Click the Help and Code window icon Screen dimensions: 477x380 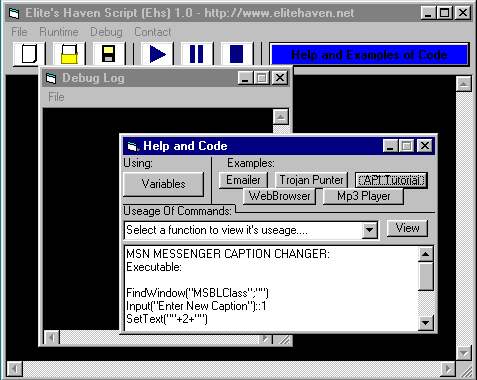coord(132,146)
